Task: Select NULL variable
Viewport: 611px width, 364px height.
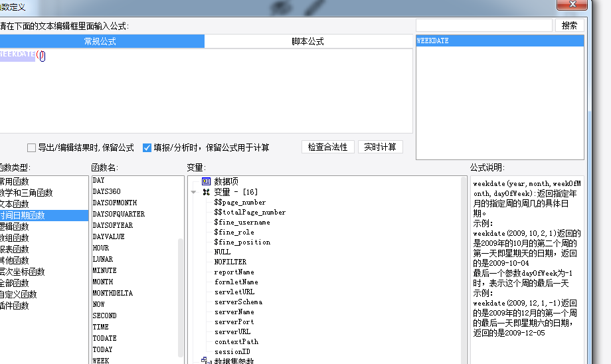Action: click(x=222, y=252)
